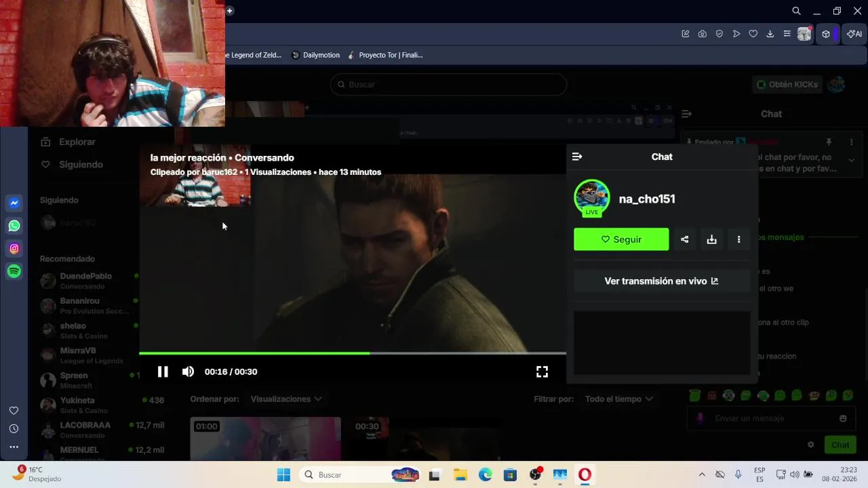Open Legend of Zelda bookmark

[x=254, y=55]
